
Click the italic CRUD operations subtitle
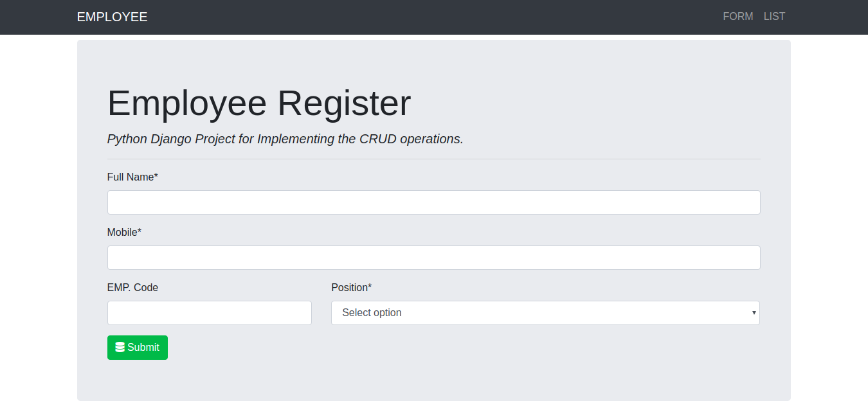click(285, 139)
